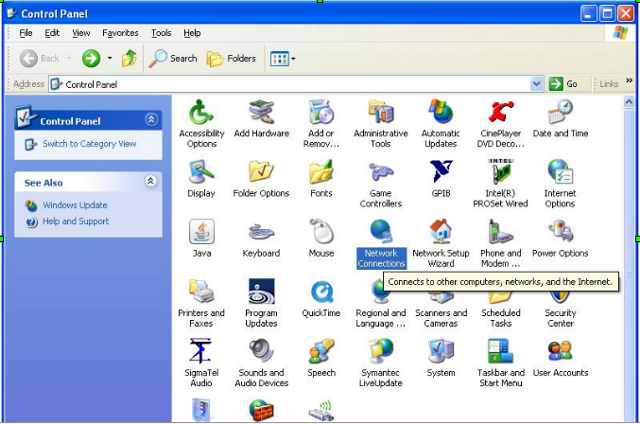This screenshot has height=424, width=640.
Task: Open the User Accounts icon
Action: (x=560, y=352)
